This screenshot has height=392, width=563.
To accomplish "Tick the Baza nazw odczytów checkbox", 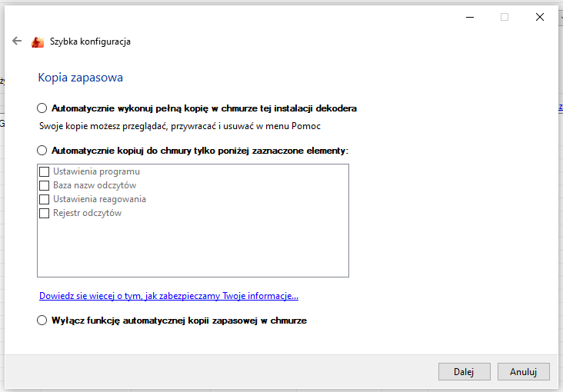I will 45,185.
